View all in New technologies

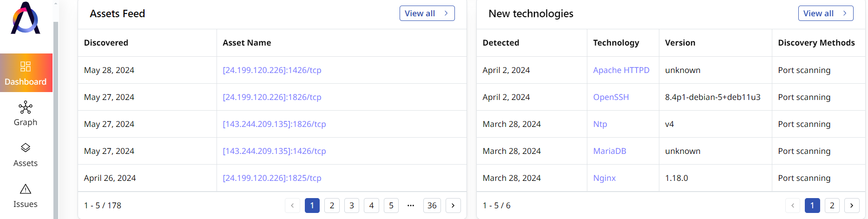coord(826,13)
